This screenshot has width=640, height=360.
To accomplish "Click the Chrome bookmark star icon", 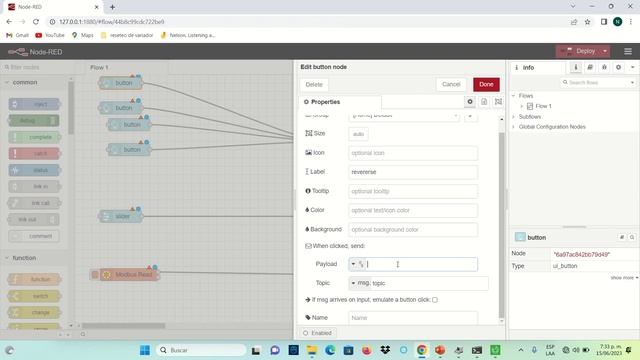I will (x=587, y=22).
